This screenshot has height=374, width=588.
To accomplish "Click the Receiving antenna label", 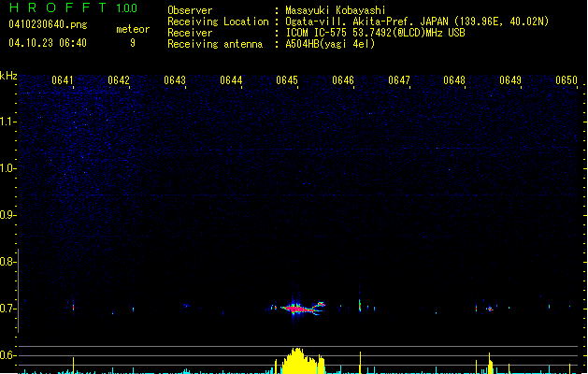I will 215,44.
